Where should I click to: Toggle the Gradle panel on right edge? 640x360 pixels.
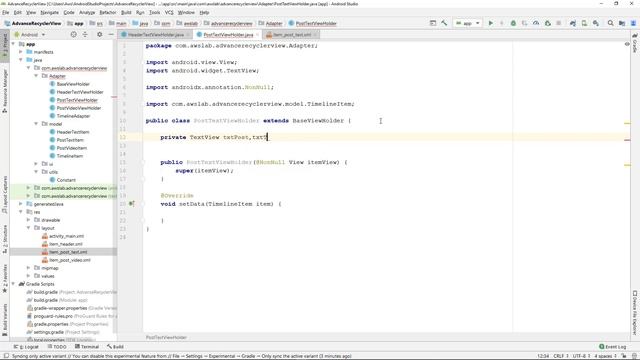pyautogui.click(x=635, y=43)
